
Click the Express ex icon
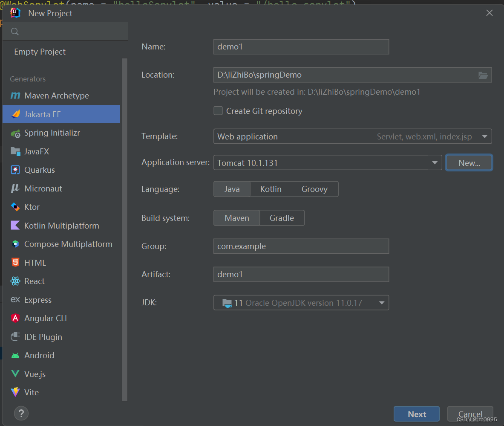pyautogui.click(x=15, y=300)
